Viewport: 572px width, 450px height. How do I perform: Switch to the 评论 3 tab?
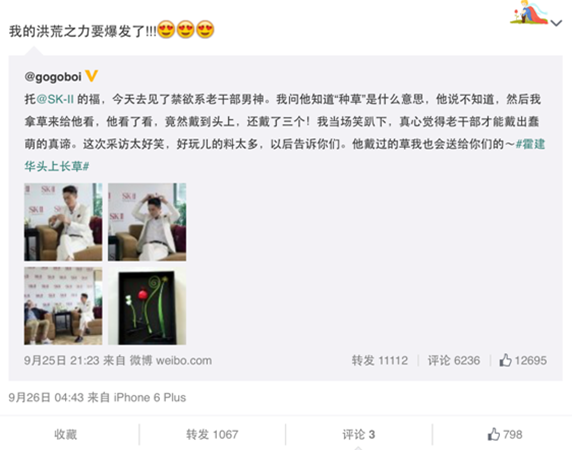coord(359,434)
